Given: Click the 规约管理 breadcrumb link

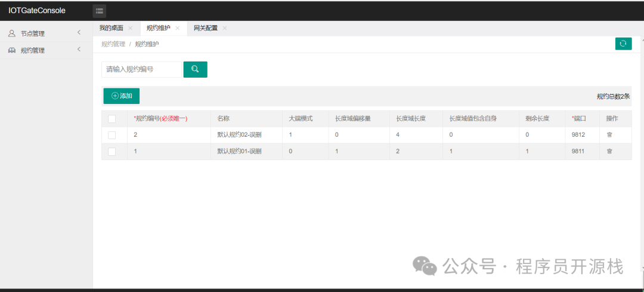Looking at the screenshot, I should pyautogui.click(x=113, y=44).
